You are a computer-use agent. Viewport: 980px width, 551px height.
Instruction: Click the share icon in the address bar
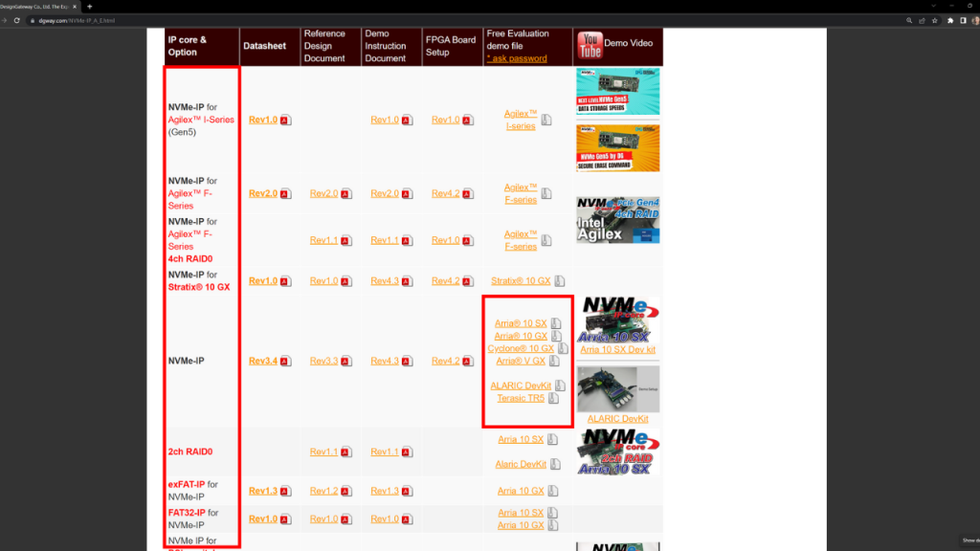922,21
